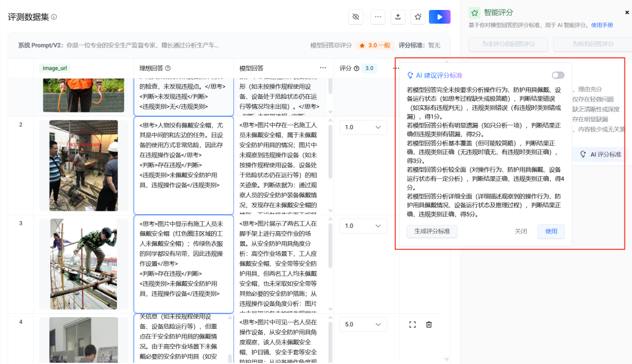Screen dimensions: 632x364
Task: Close the 智能评分 side panel
Action: pos(627,12)
